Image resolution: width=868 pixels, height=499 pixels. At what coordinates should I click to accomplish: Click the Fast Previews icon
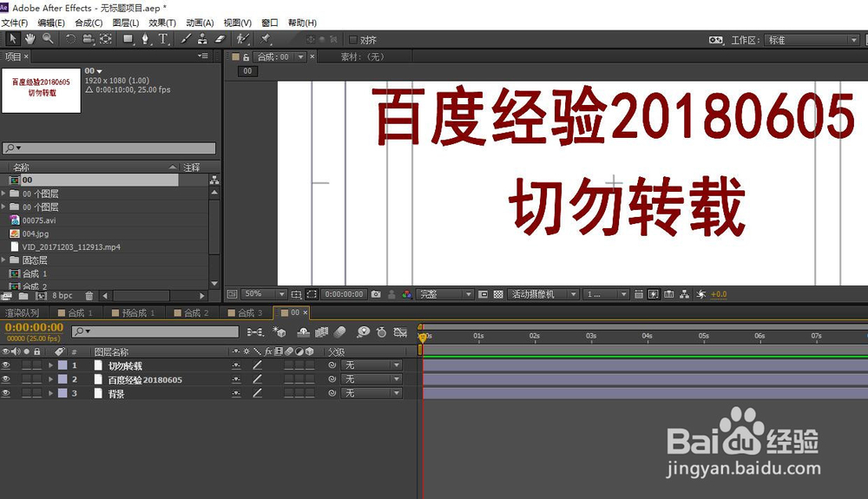tap(654, 294)
